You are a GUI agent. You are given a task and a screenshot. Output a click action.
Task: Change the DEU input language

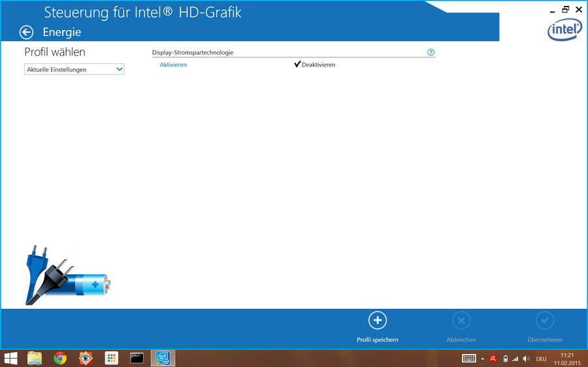coord(541,359)
